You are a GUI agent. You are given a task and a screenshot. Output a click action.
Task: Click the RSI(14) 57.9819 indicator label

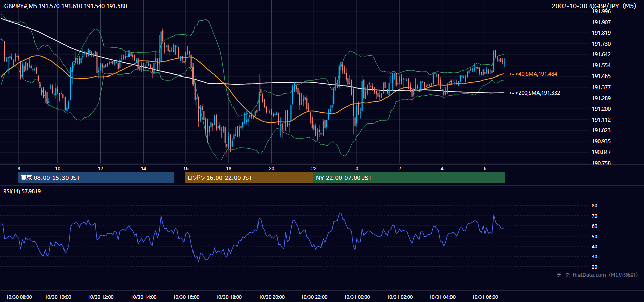[x=22, y=191]
